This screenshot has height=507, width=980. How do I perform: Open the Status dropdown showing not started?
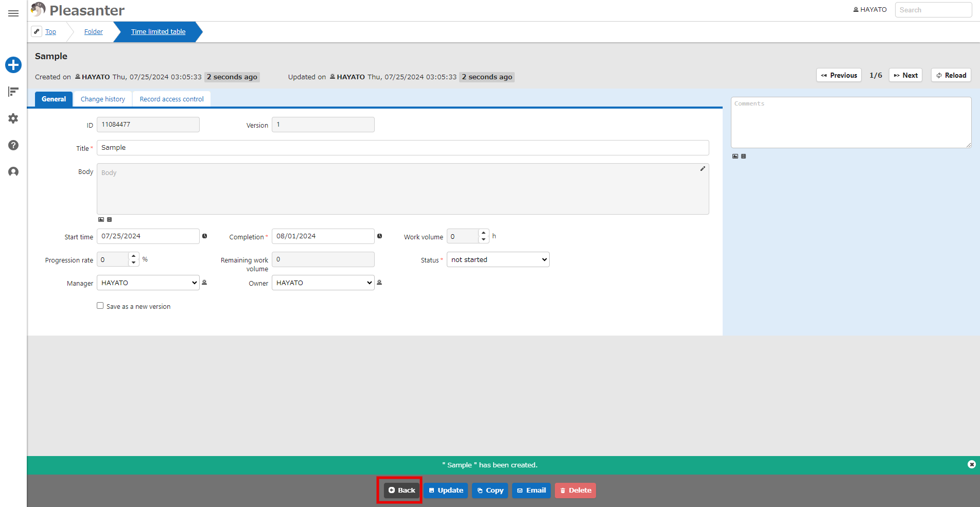498,259
